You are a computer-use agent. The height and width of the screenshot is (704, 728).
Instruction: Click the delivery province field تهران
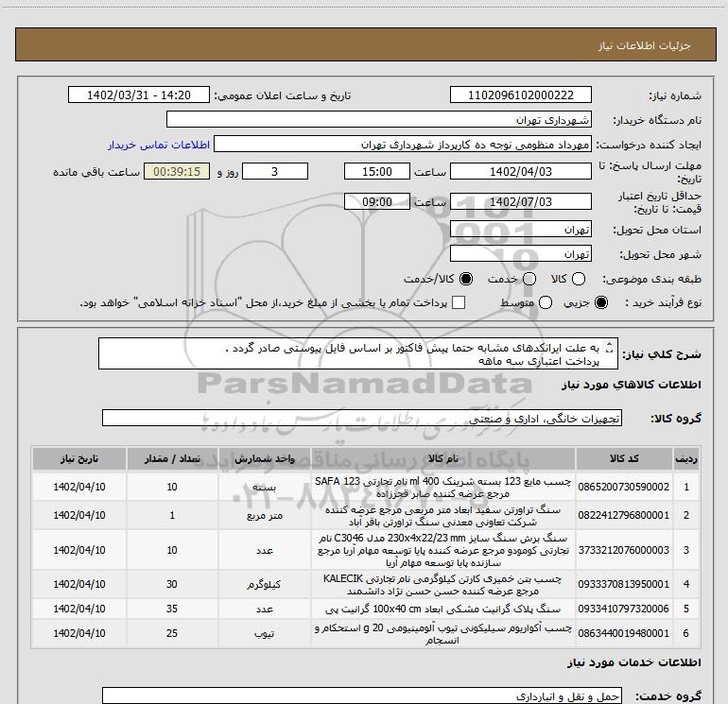pos(520,230)
